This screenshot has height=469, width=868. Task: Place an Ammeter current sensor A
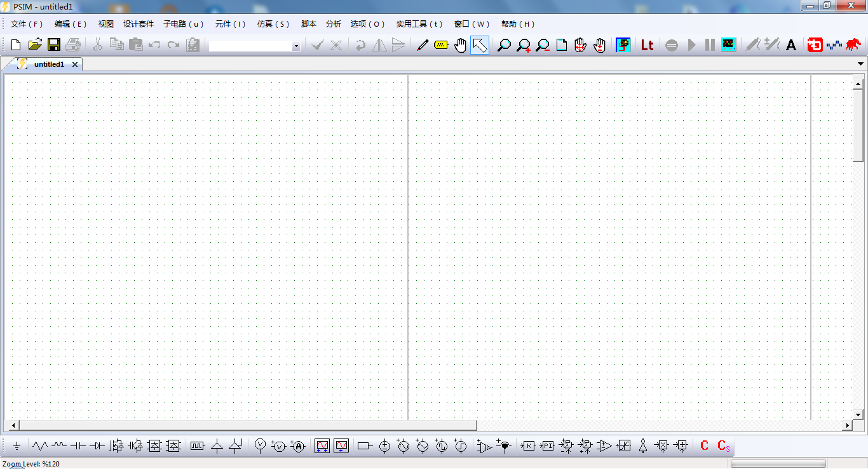pos(298,446)
